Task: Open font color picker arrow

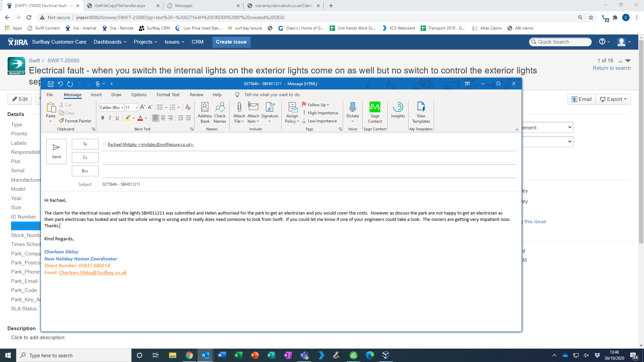Action: (x=146, y=118)
